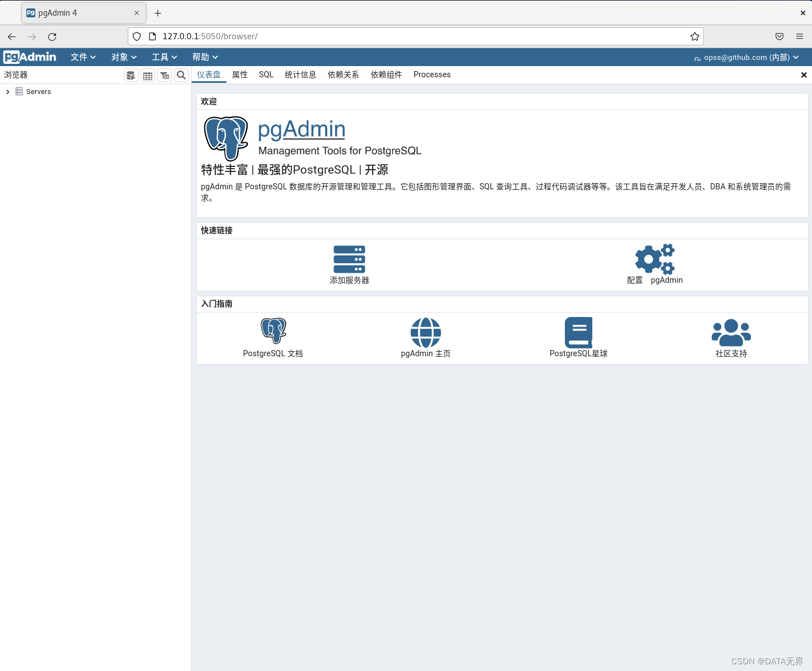Click the pgAdmin 主页 link text
The image size is (812, 671).
tap(426, 354)
